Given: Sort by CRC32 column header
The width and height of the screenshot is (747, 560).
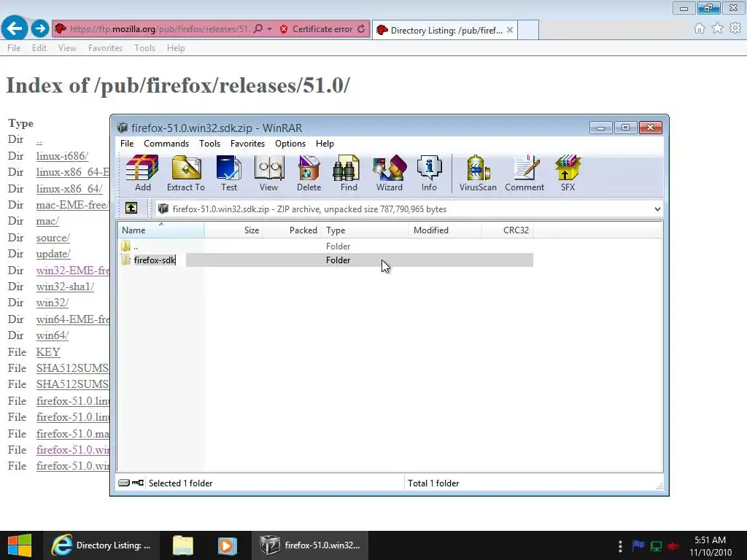Looking at the screenshot, I should (508, 230).
